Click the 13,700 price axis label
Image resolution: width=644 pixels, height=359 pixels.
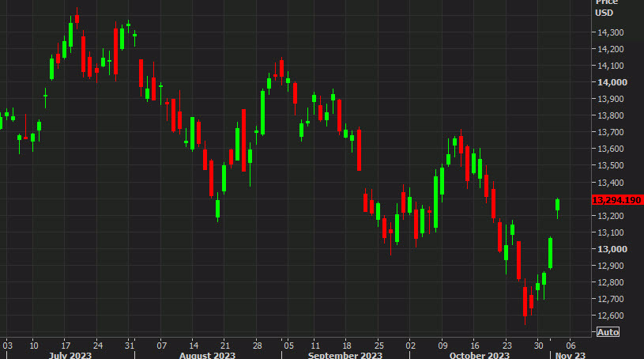coord(610,132)
